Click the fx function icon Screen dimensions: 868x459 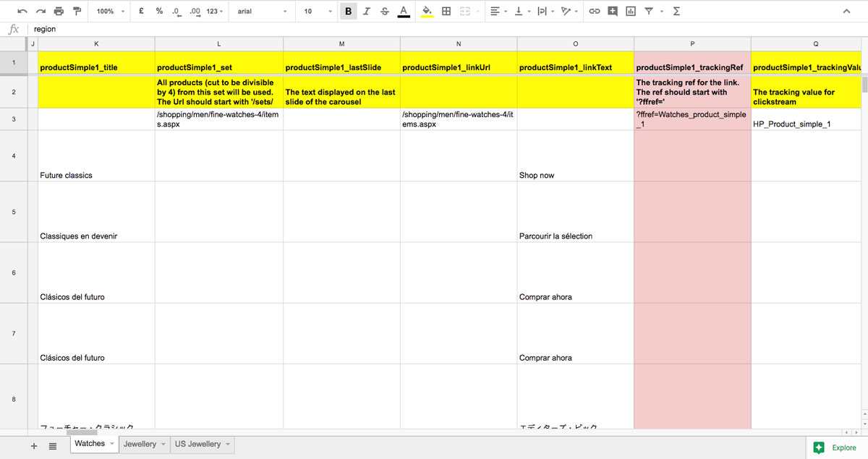pyautogui.click(x=13, y=30)
